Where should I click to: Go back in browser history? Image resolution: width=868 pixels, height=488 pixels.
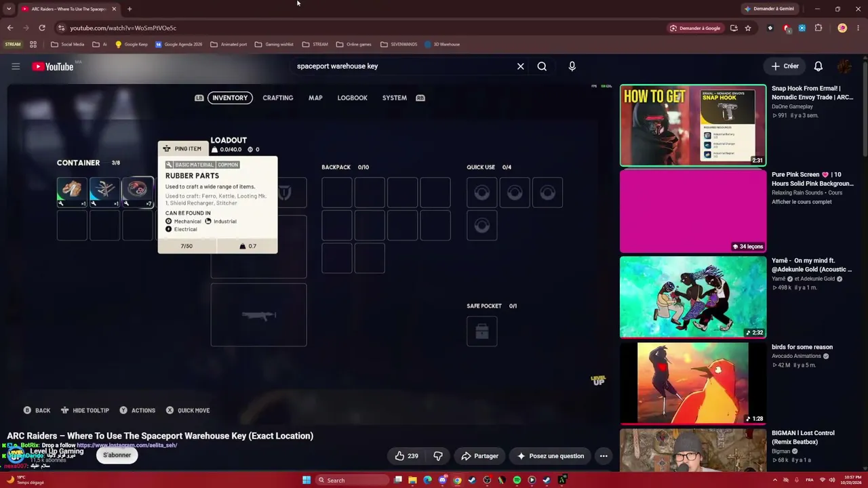coord(10,28)
